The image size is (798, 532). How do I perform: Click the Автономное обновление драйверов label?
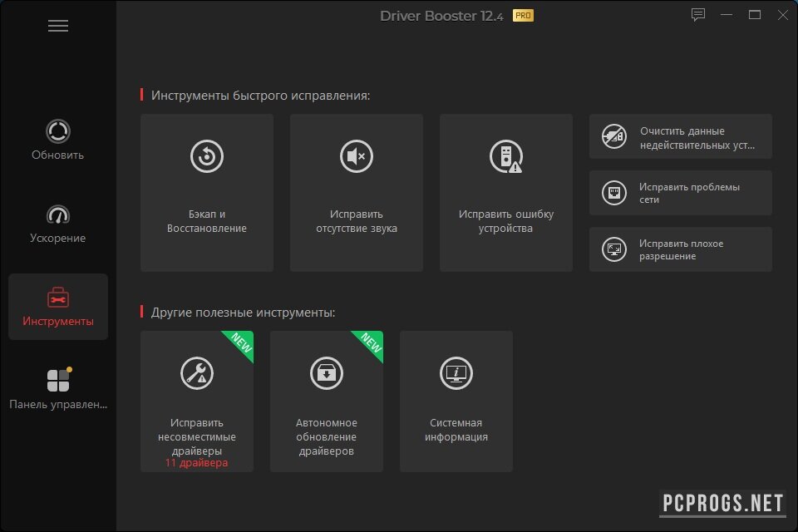[x=327, y=437]
